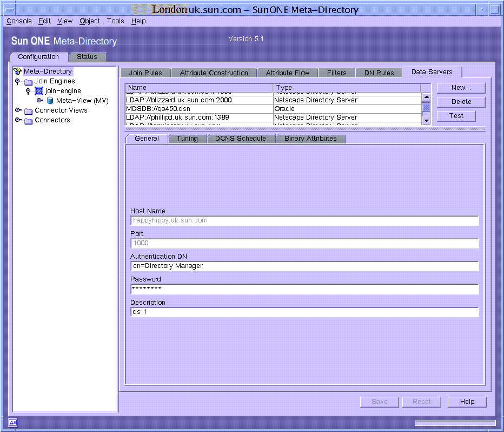Viewport: 504px width, 432px height.
Task: Collapse the join-engine tree node
Action: [x=28, y=91]
